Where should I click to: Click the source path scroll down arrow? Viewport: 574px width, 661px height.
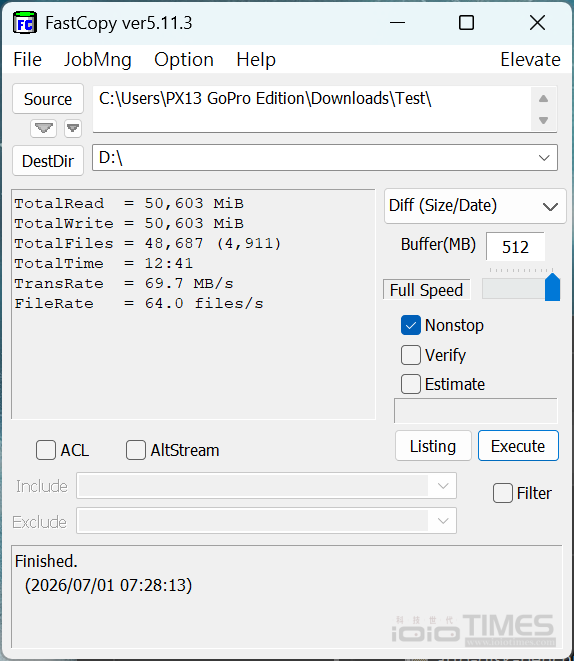[544, 121]
